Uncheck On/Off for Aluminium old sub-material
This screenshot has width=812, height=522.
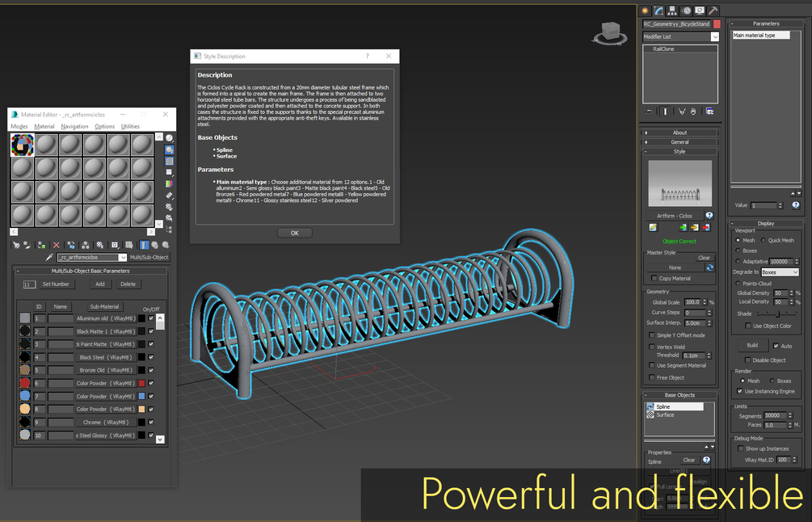pyautogui.click(x=151, y=318)
